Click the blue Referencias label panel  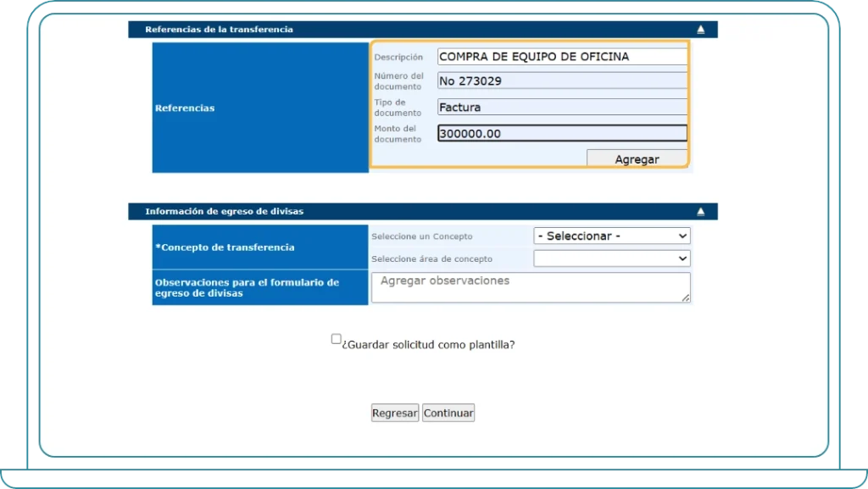pyautogui.click(x=260, y=108)
